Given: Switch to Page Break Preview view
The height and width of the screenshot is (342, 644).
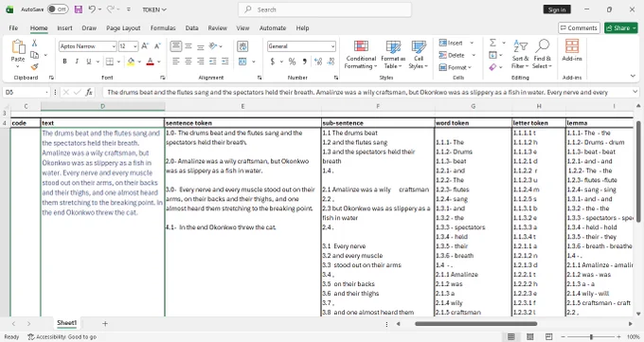Looking at the screenshot, I should pyautogui.click(x=549, y=336).
